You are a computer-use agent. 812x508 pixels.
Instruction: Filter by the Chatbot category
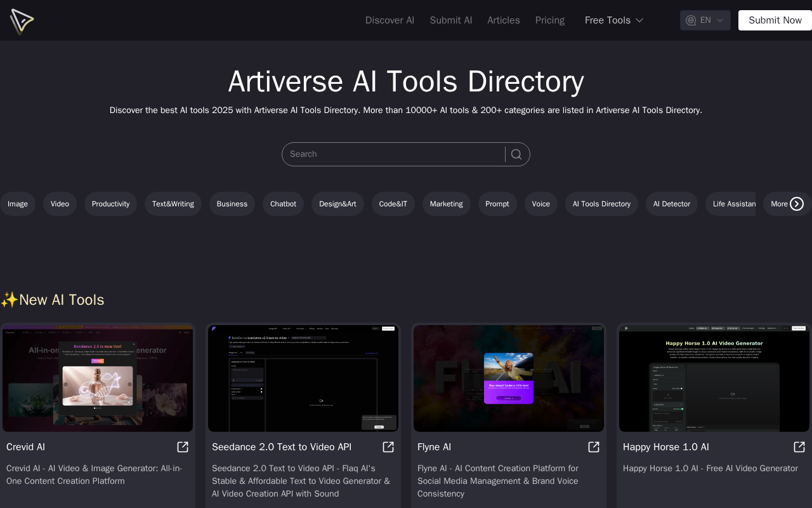pos(283,204)
